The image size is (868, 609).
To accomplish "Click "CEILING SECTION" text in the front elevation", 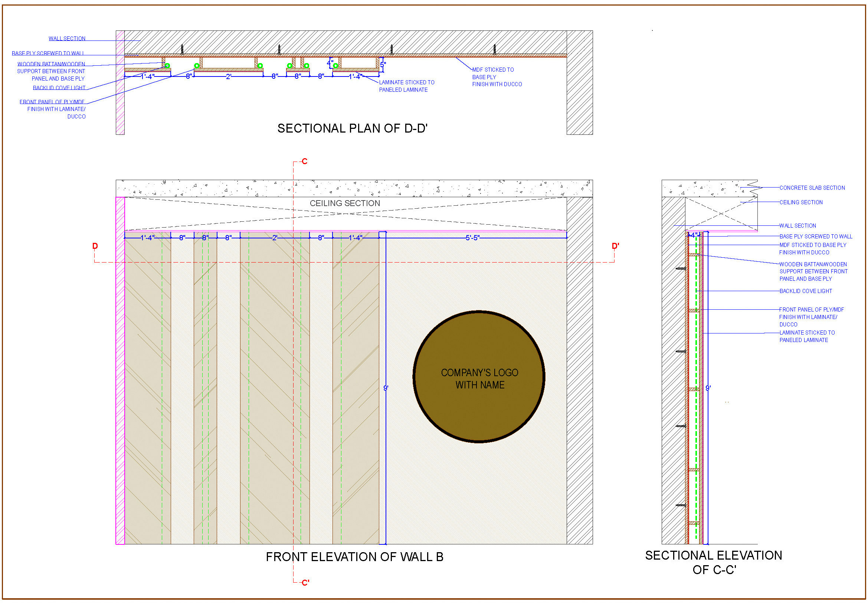I will click(345, 203).
